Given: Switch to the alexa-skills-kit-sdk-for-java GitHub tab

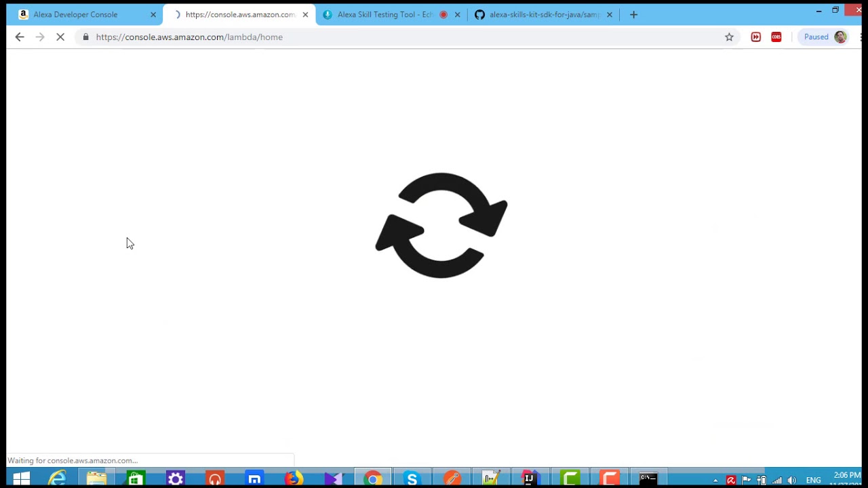Looking at the screenshot, I should (x=544, y=14).
